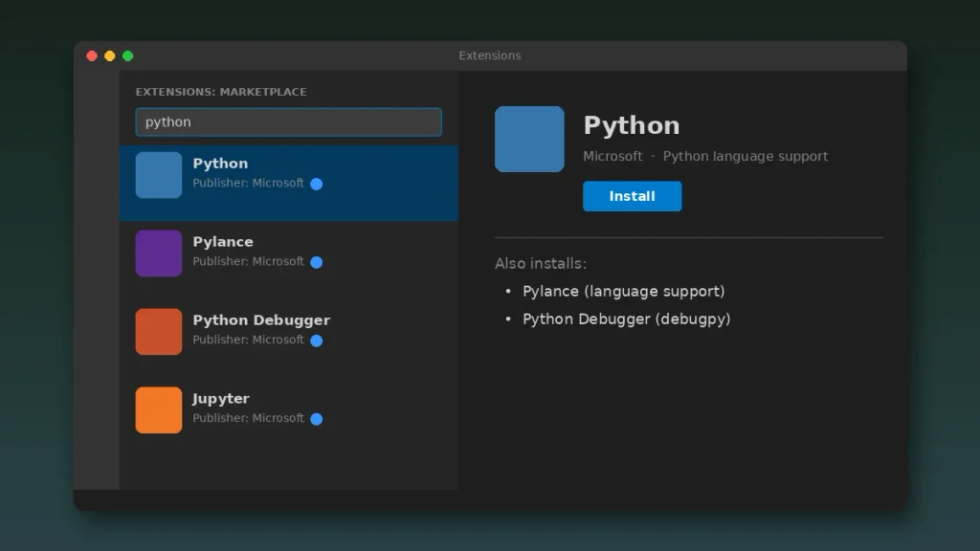Click 'Python language support' description text
Screen dimensions: 980x551
tap(745, 156)
